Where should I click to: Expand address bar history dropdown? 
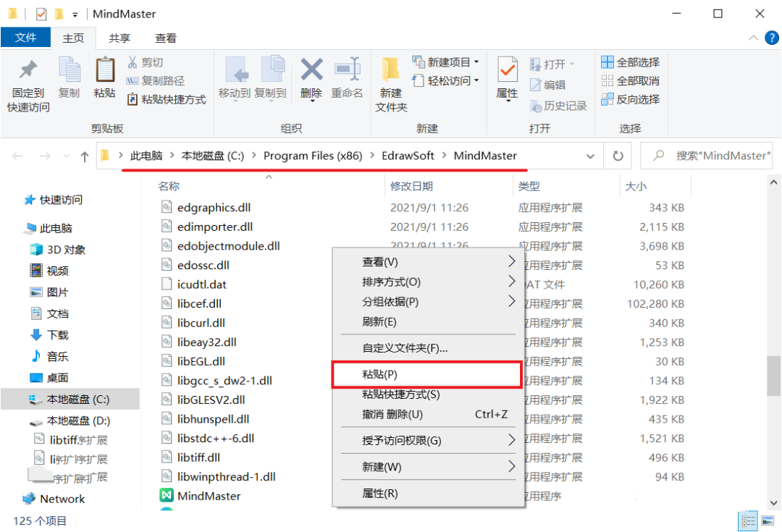[591, 156]
